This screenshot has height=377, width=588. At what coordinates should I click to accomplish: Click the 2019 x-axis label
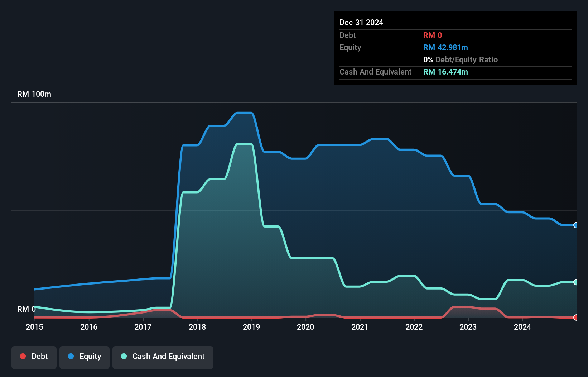pyautogui.click(x=251, y=327)
